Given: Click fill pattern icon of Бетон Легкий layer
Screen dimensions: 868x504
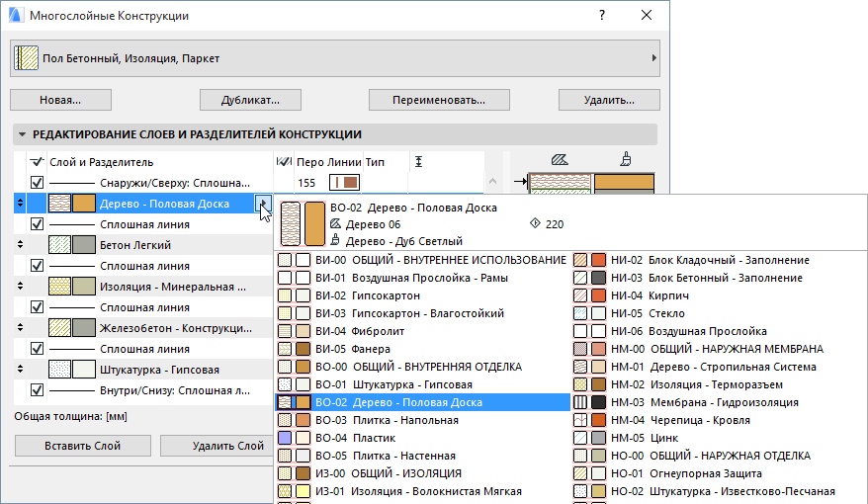Looking at the screenshot, I should pyautogui.click(x=59, y=245).
